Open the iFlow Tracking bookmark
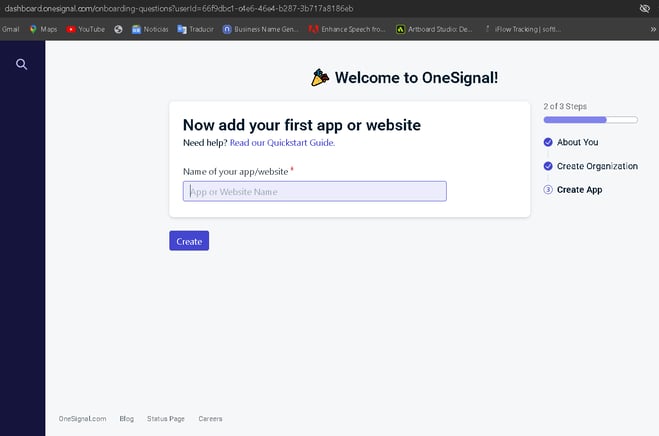 pyautogui.click(x=522, y=29)
